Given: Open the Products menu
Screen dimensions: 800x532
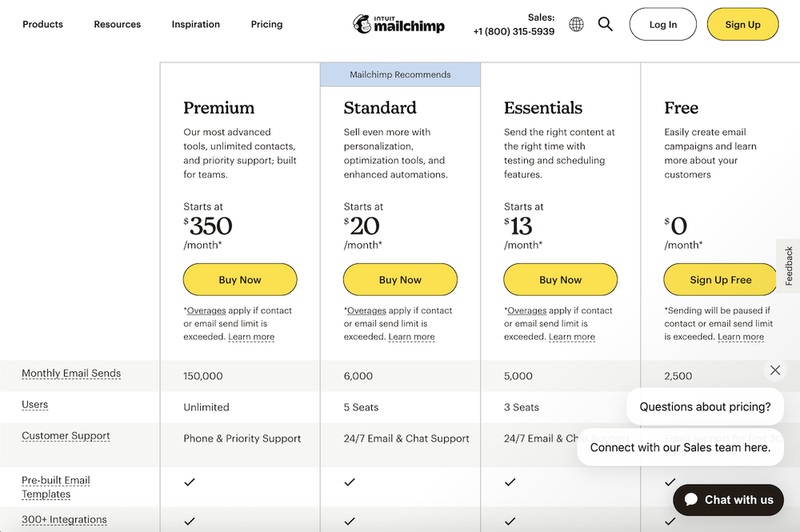Looking at the screenshot, I should 42,25.
